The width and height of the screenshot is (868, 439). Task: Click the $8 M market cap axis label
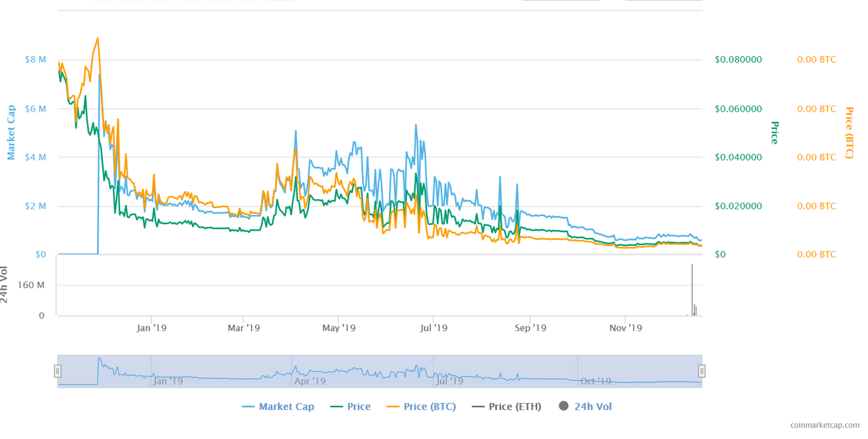(x=35, y=60)
